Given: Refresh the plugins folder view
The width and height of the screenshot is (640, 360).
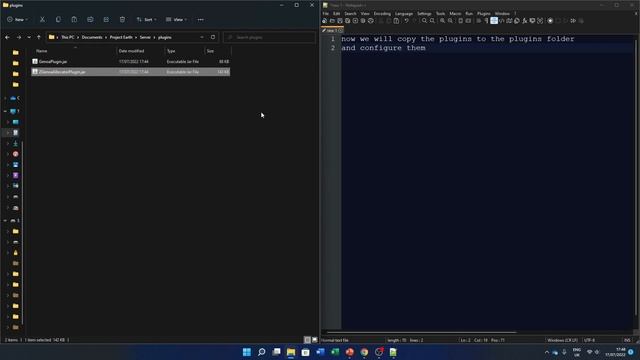Looking at the screenshot, I should pos(213,37).
